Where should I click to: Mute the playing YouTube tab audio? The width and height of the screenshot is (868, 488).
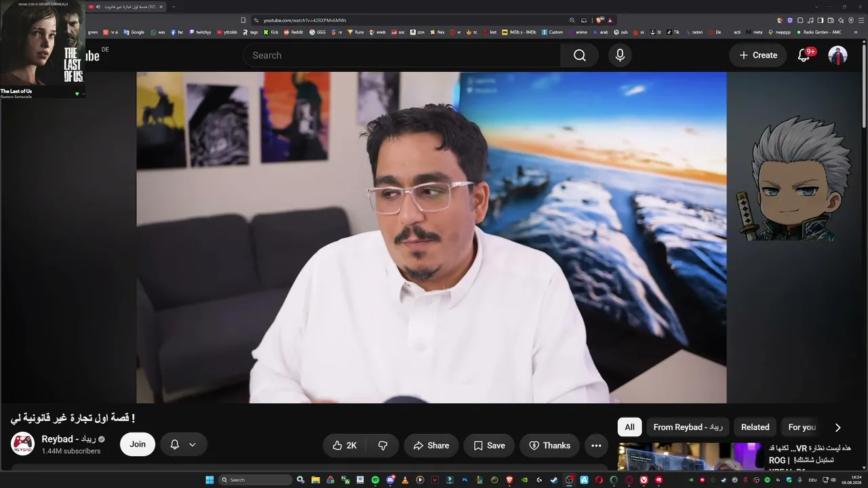[x=98, y=7]
